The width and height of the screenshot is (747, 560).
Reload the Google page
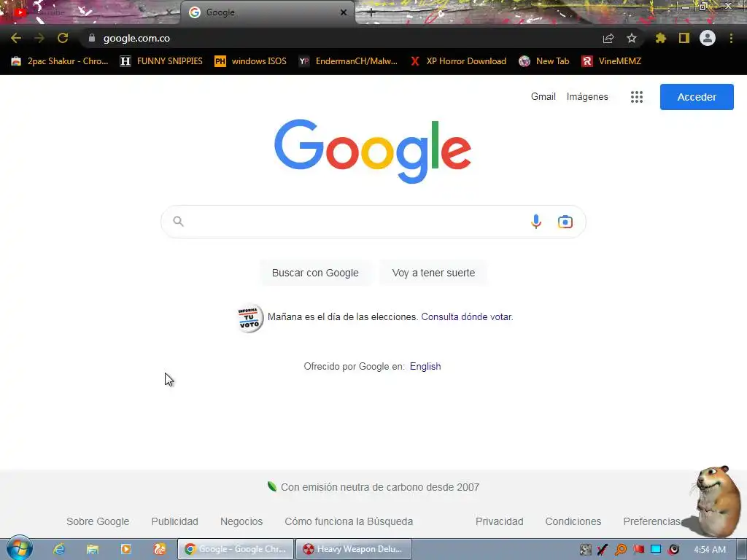(63, 38)
